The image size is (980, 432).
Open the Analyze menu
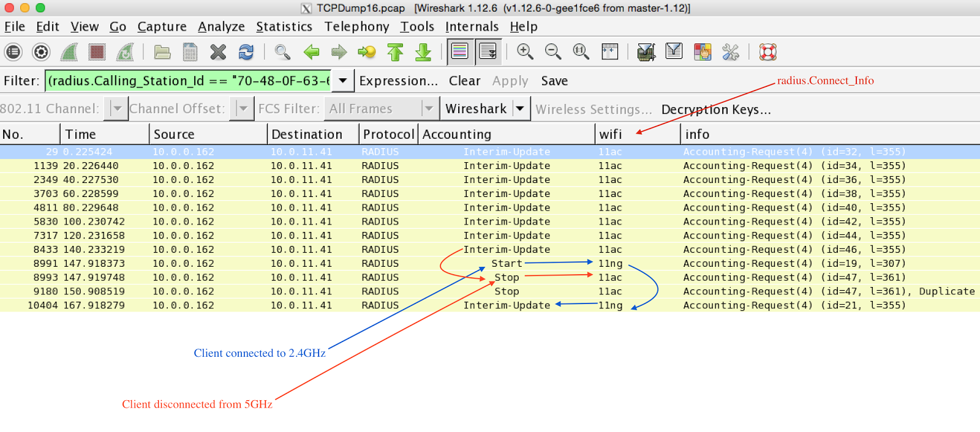[221, 26]
